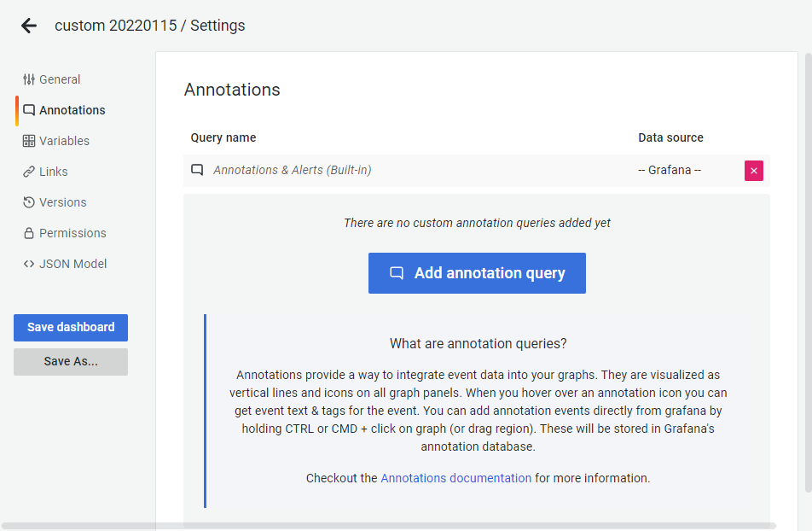Select the Variables grid icon
Image resolution: width=812 pixels, height=531 pixels.
tap(28, 140)
